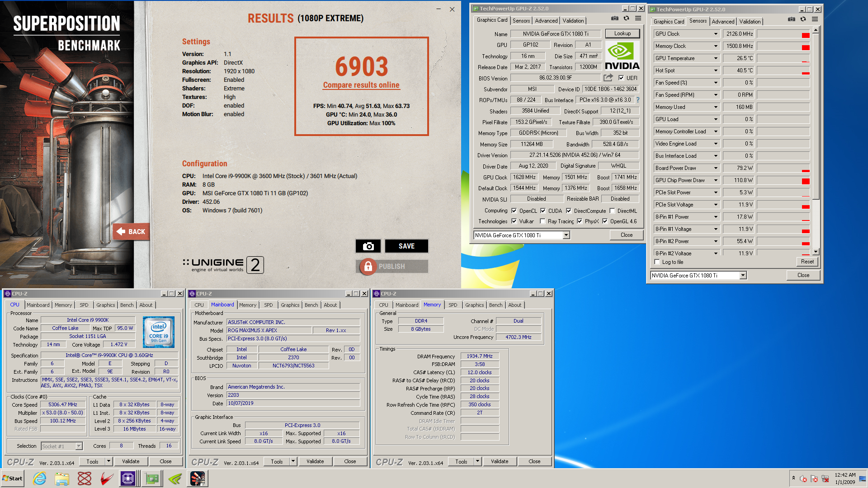The width and height of the screenshot is (868, 488).
Task: Click Reset button in GPU-Z Sensors
Action: pos(807,262)
